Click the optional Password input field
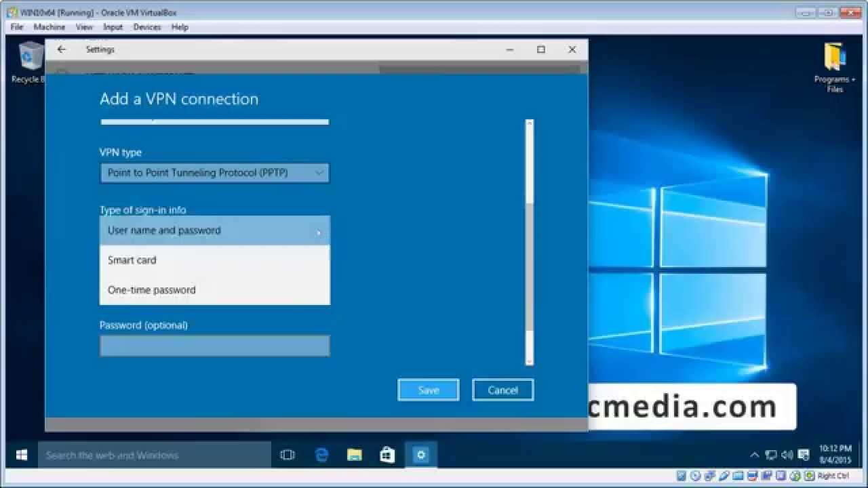Image resolution: width=868 pixels, height=488 pixels. point(214,346)
